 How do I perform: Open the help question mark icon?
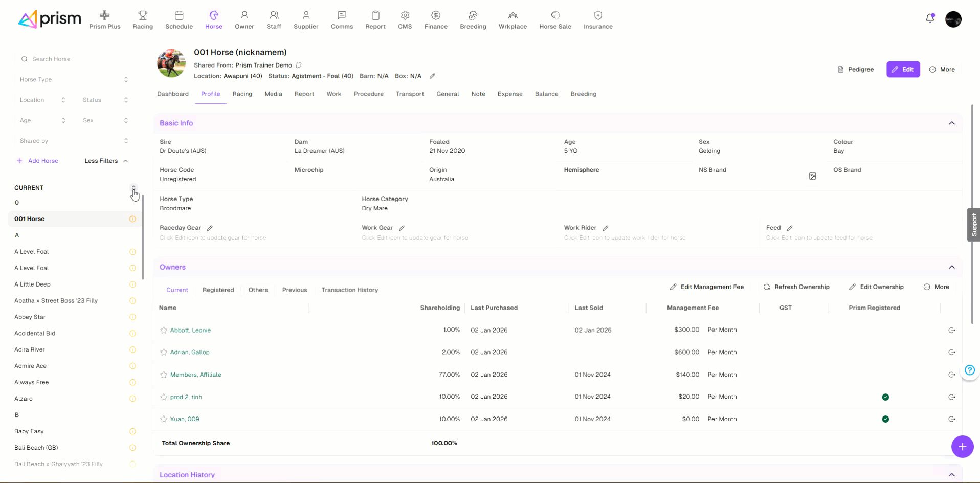click(x=970, y=370)
